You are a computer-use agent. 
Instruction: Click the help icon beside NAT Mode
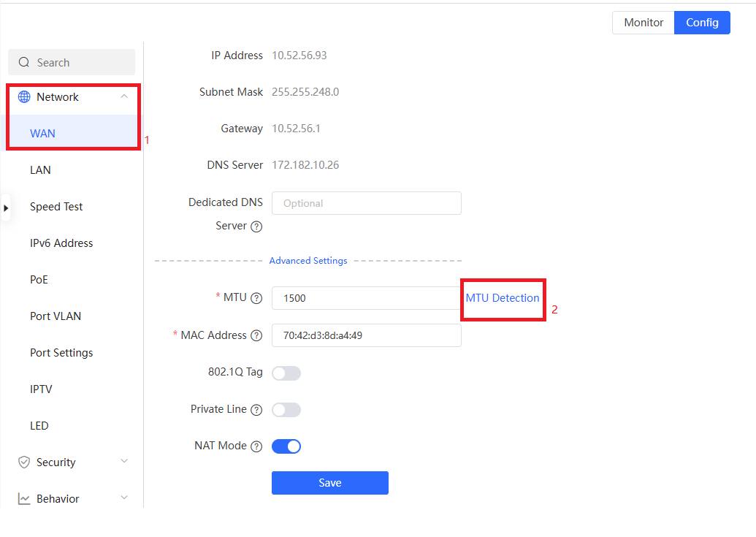[x=256, y=446]
